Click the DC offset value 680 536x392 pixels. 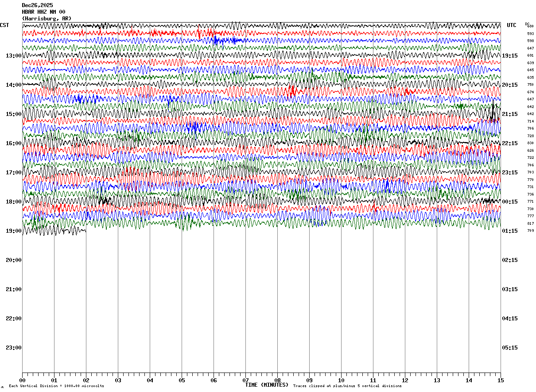click(530, 27)
